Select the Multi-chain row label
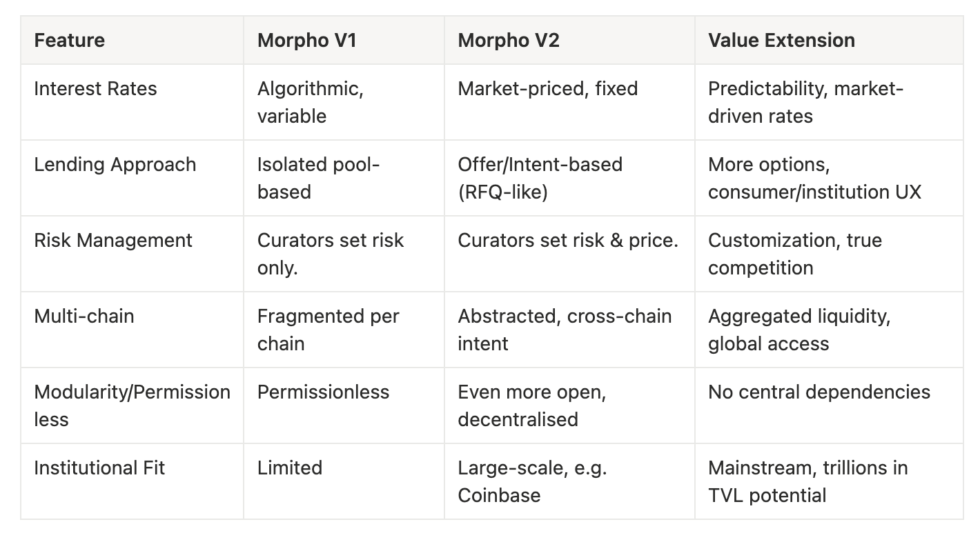980x542 pixels. [84, 316]
